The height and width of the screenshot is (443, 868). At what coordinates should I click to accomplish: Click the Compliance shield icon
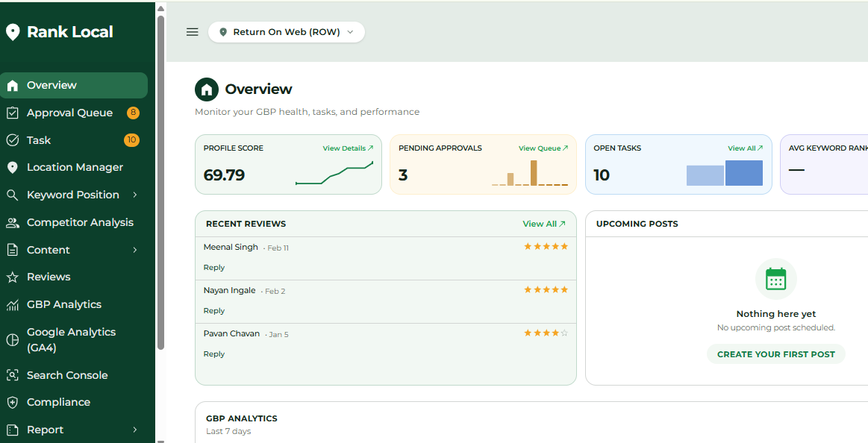[12, 403]
